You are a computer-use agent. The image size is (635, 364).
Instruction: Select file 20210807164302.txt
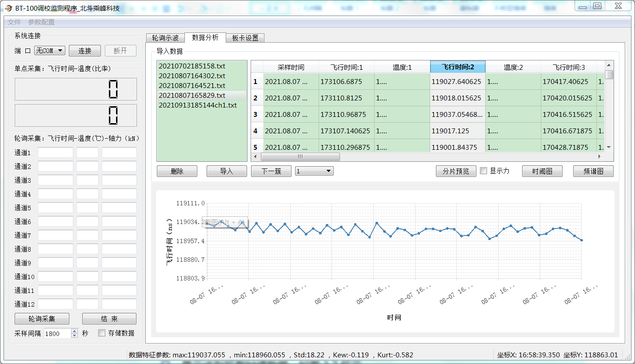202,76
